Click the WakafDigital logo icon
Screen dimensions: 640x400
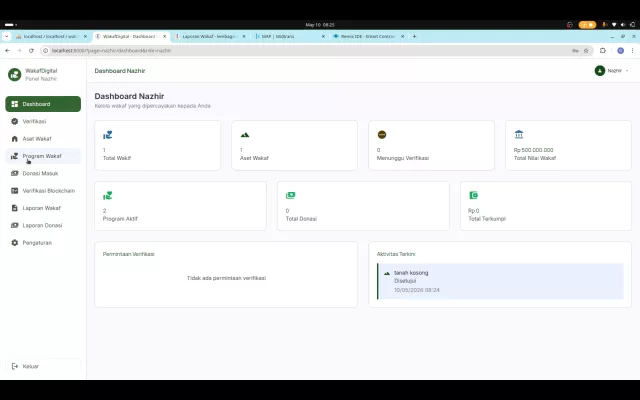pos(15,75)
